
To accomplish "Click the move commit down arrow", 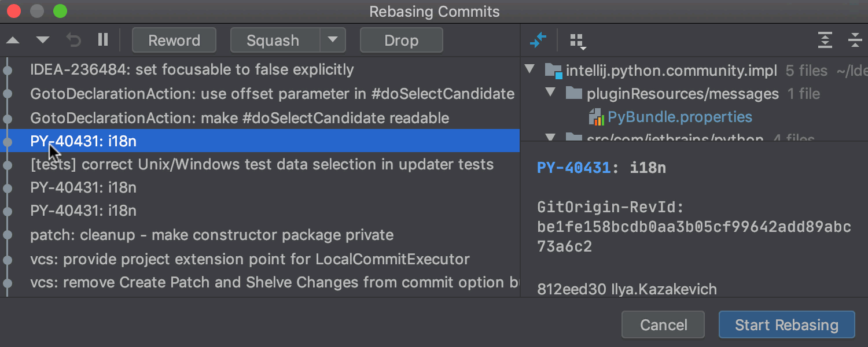I will point(43,40).
